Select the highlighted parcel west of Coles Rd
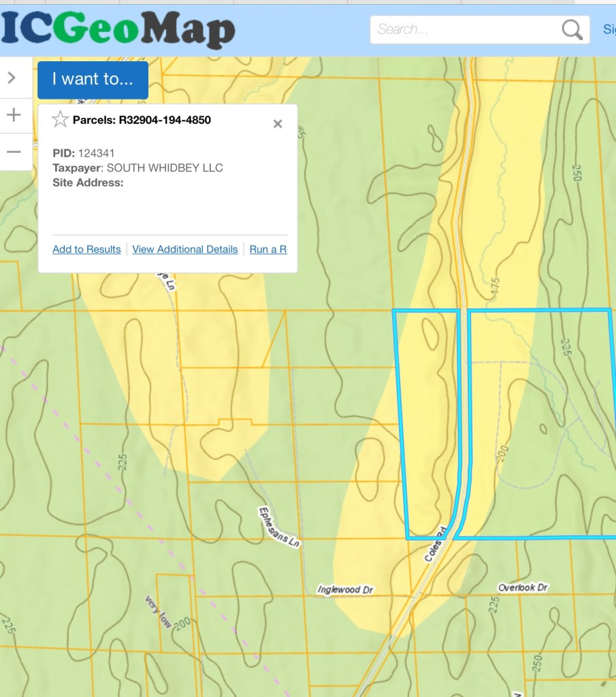Screen dimensions: 616x697 429,422
